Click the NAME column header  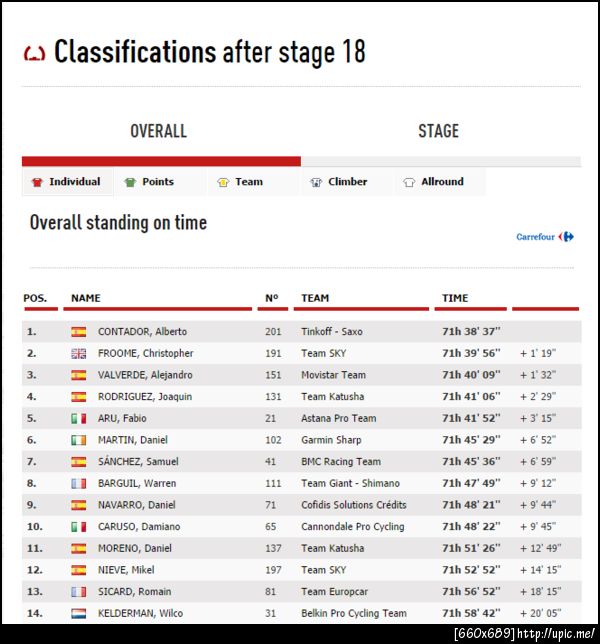pos(86,298)
